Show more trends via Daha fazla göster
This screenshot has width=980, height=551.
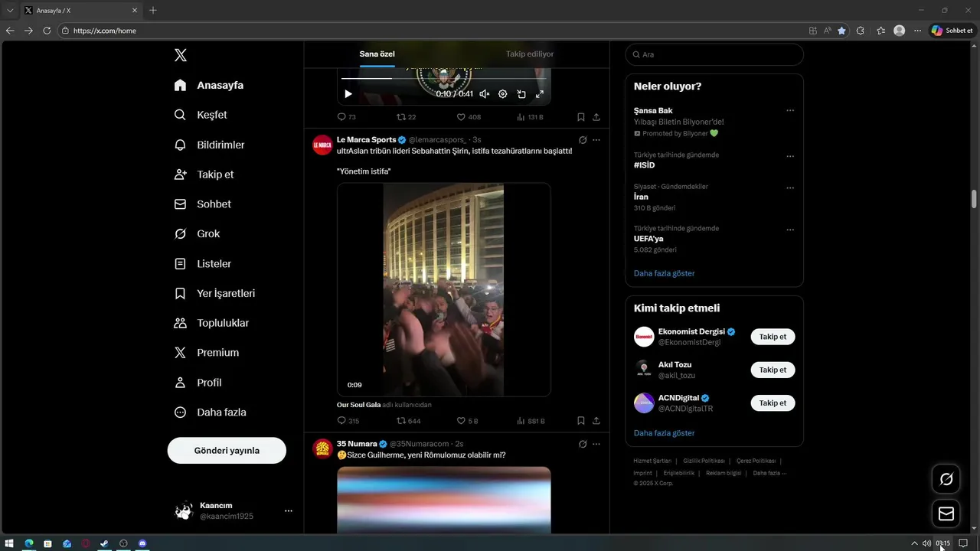tap(664, 273)
